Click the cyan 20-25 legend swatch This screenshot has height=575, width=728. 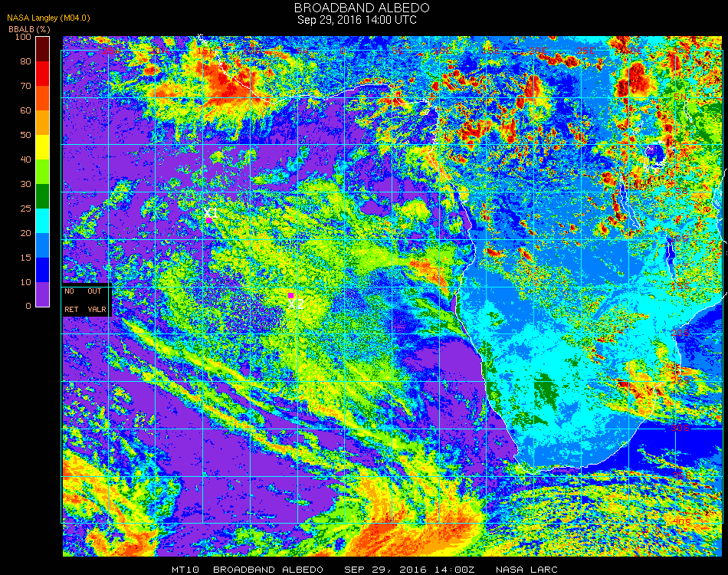tap(43, 221)
